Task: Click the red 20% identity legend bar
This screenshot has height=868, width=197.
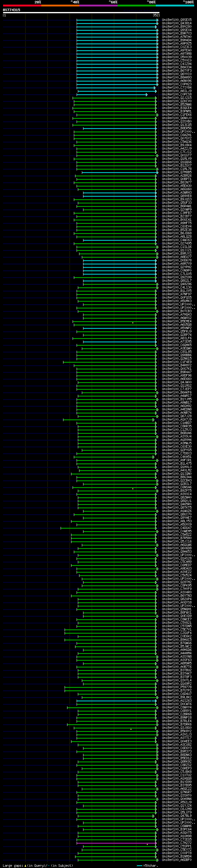Action: (x=22, y=6)
